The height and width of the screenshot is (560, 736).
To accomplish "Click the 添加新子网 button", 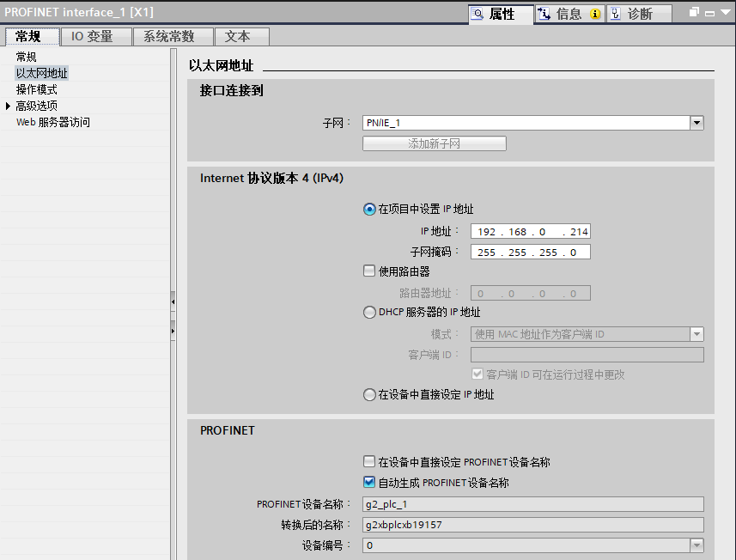I will 434,143.
